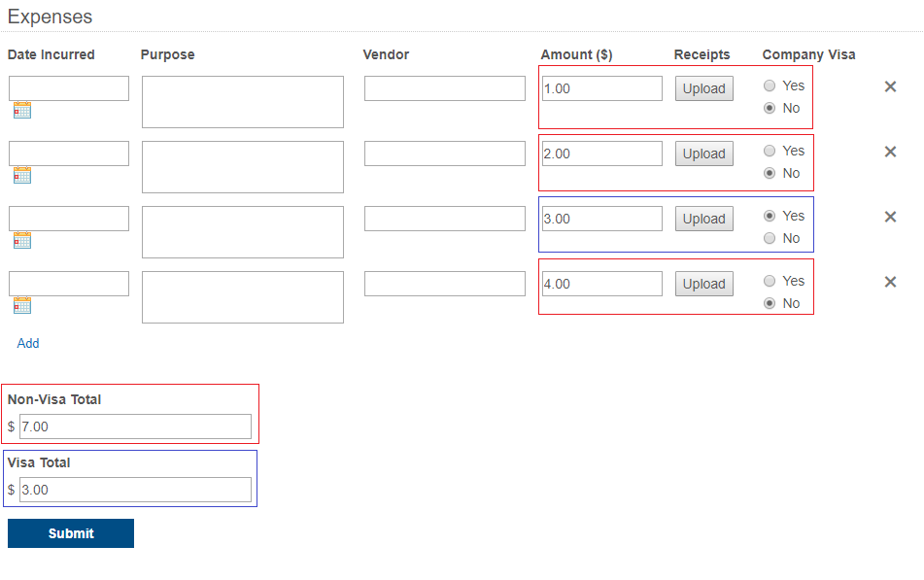Image resolution: width=924 pixels, height=580 pixels.
Task: Open calendar picker for first expense row
Action: pos(22,111)
